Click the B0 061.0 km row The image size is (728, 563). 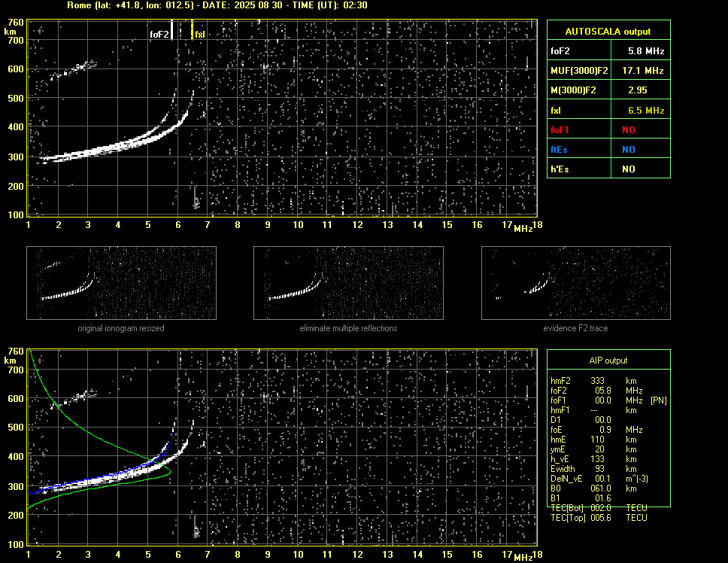coord(594,488)
